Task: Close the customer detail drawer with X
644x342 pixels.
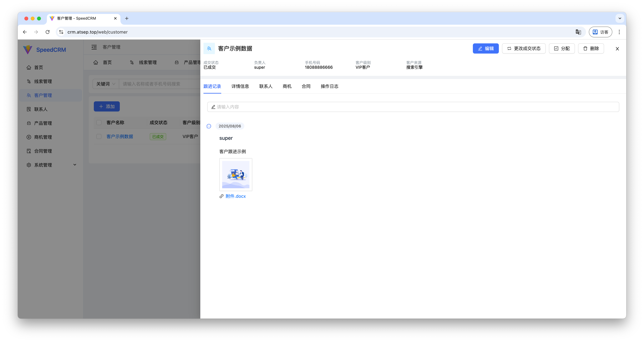Action: tap(617, 49)
